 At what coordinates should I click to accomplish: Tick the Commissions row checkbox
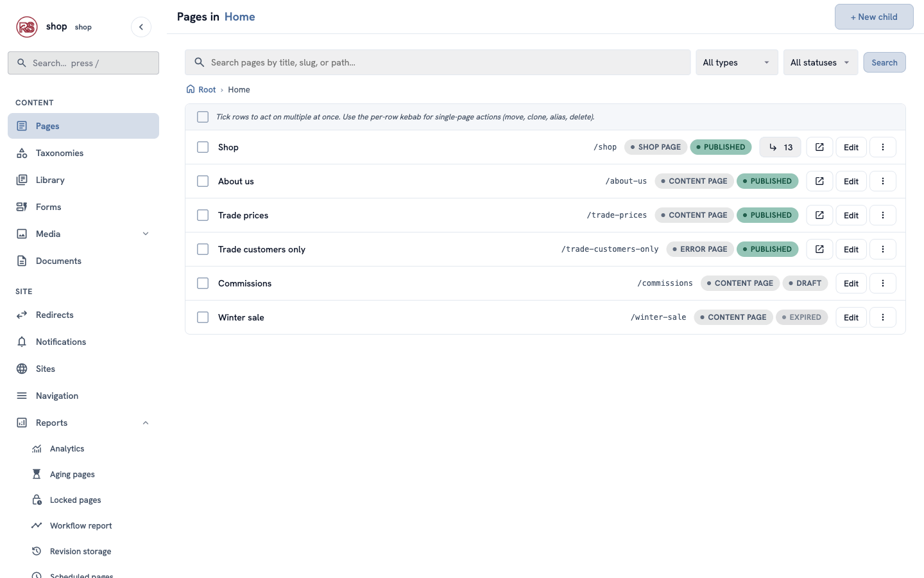pos(203,283)
